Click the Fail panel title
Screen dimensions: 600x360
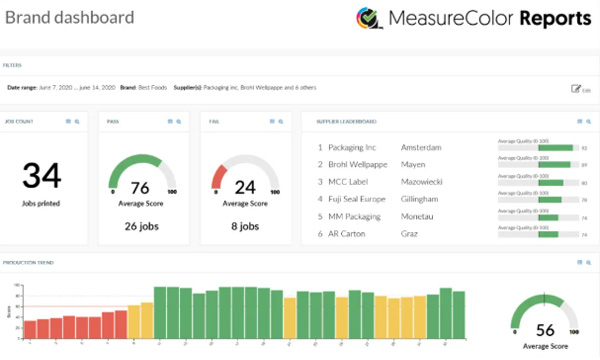click(x=214, y=122)
